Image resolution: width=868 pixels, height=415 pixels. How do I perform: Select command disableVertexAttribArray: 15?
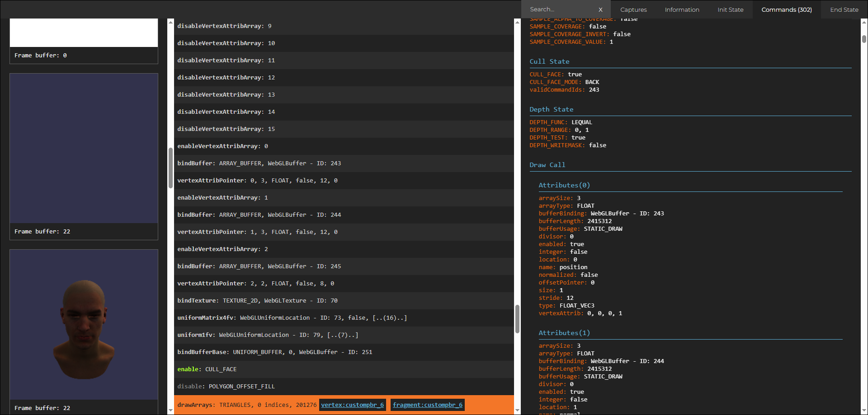344,129
